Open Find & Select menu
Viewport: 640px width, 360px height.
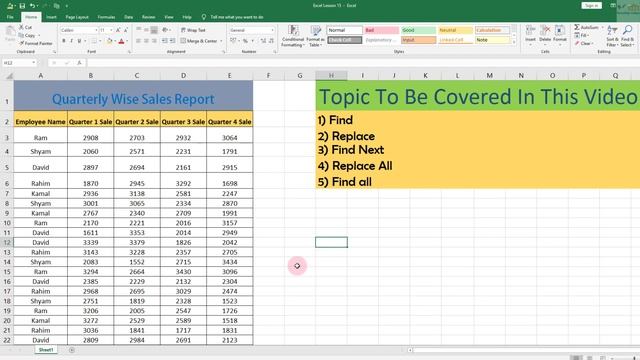(x=627, y=36)
